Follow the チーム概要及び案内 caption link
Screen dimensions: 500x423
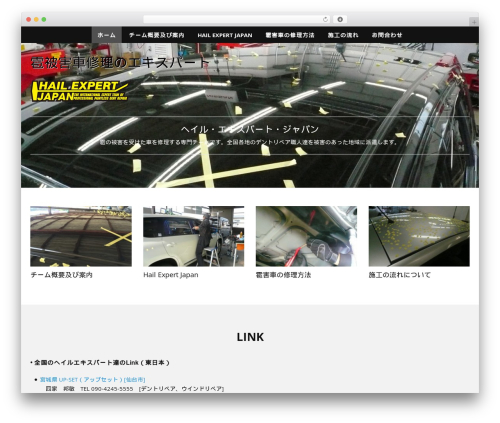coord(62,275)
